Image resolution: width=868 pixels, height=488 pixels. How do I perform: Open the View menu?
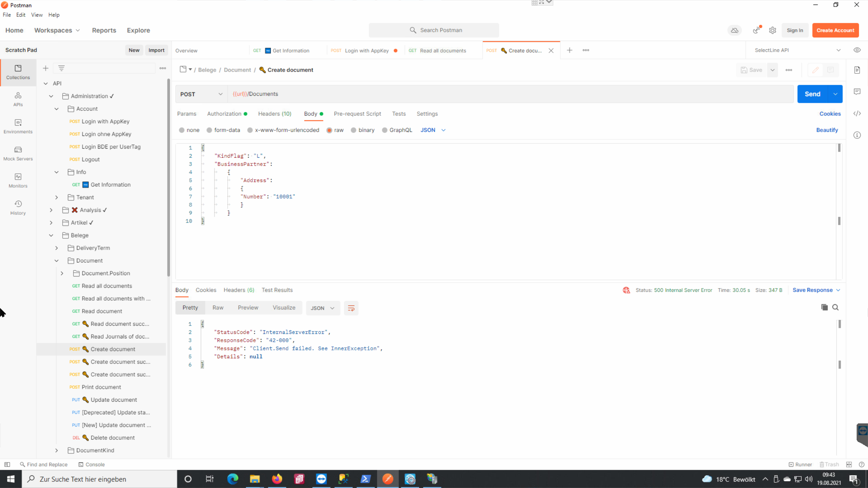point(37,15)
